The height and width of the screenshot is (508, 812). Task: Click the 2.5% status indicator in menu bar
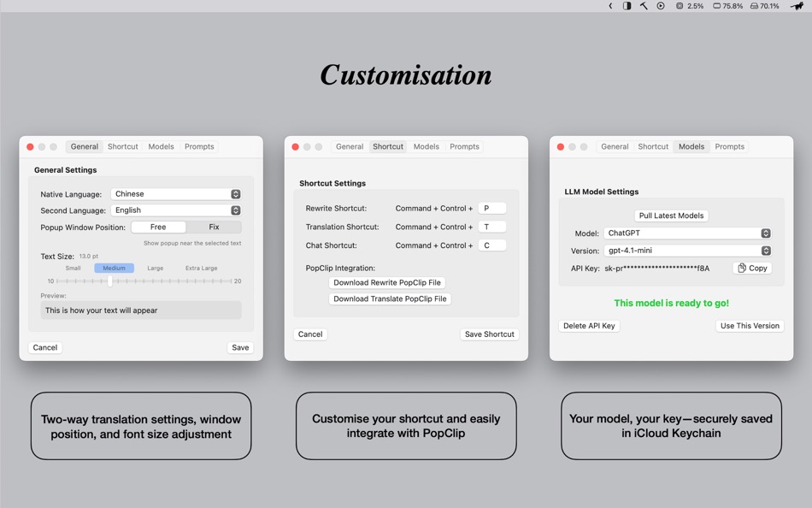coord(688,6)
